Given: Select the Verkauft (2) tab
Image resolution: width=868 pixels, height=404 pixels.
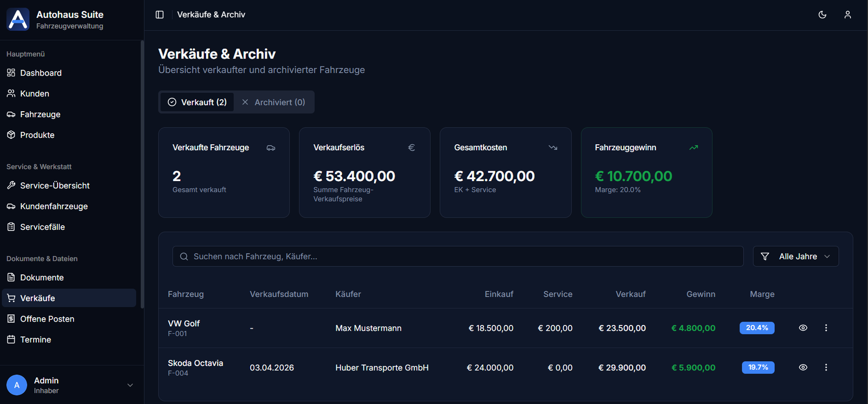Looking at the screenshot, I should 197,102.
